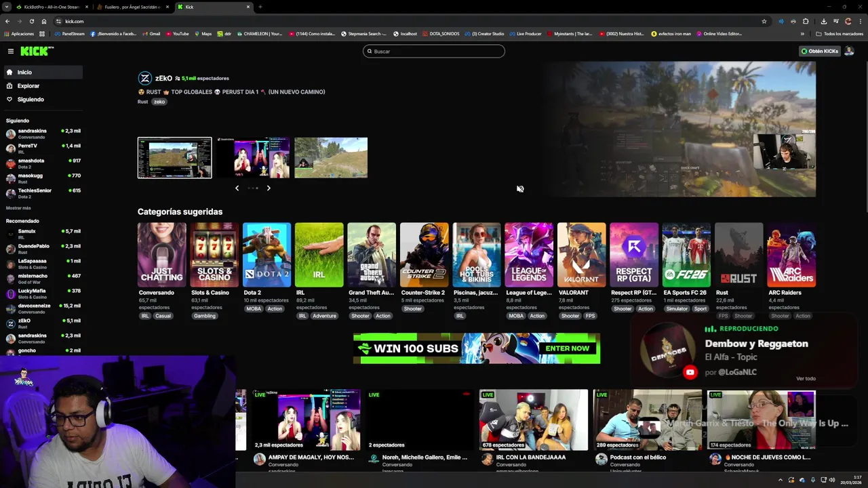Expand Mostrar más under Siguiendo

(x=18, y=208)
